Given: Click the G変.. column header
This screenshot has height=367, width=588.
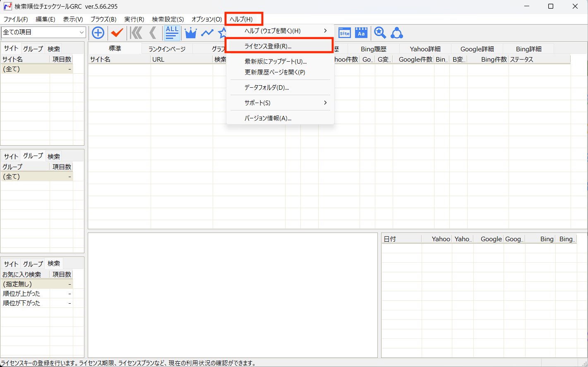Looking at the screenshot, I should click(384, 59).
